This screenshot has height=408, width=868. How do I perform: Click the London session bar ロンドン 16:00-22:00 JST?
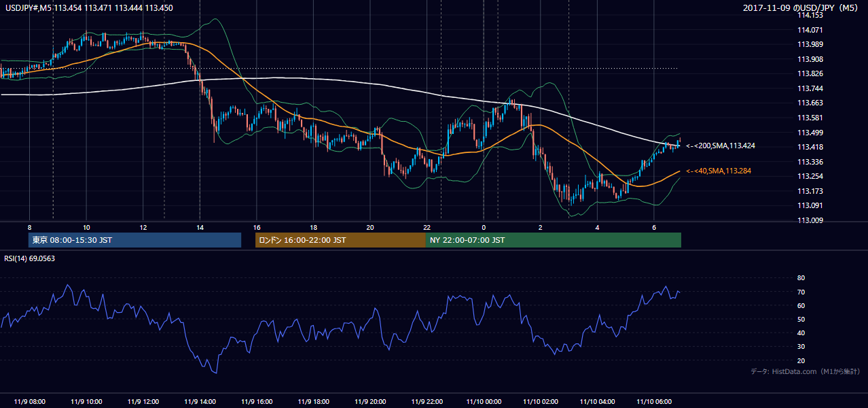pyautogui.click(x=340, y=240)
